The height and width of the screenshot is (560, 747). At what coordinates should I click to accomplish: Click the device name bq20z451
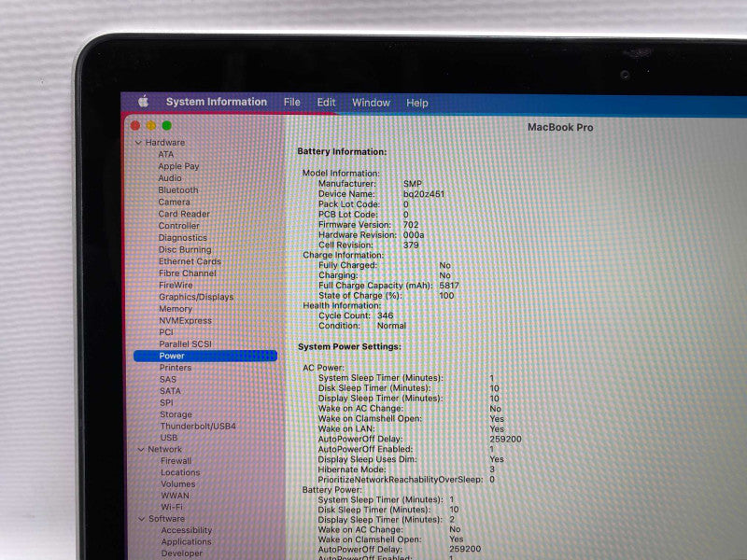point(424,194)
